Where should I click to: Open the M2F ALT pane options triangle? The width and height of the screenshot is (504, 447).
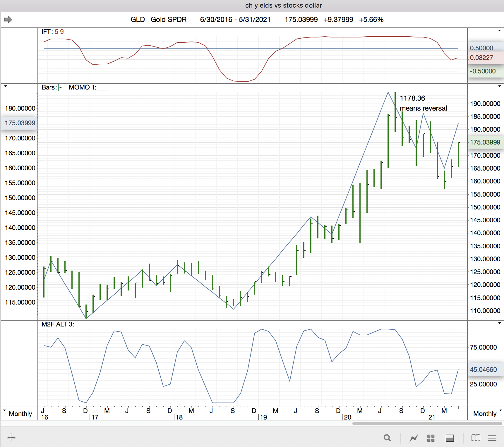click(x=500, y=323)
